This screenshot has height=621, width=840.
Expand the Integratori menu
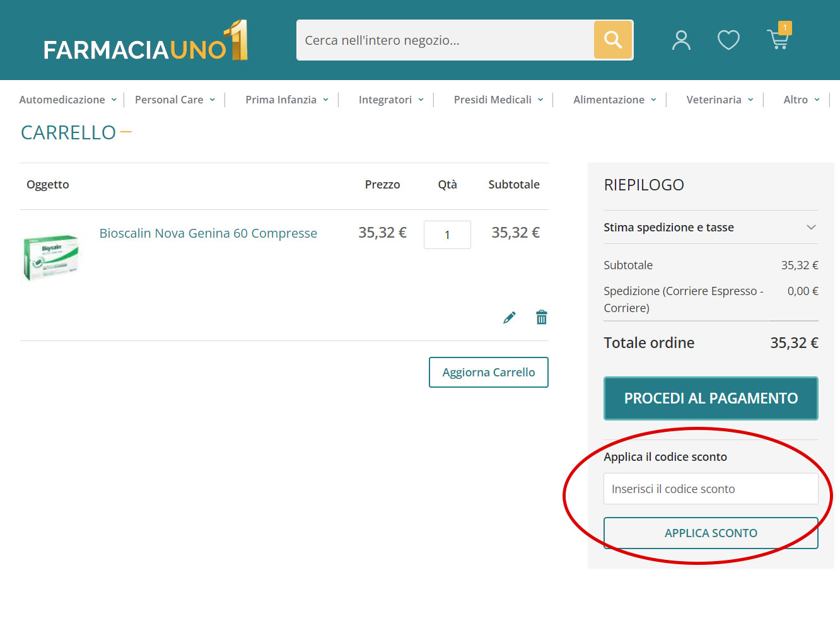coord(391,100)
